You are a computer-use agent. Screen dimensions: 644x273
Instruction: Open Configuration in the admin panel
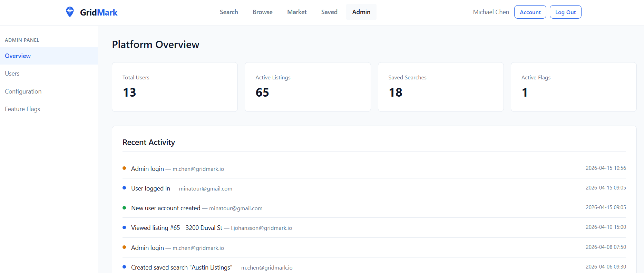23,91
